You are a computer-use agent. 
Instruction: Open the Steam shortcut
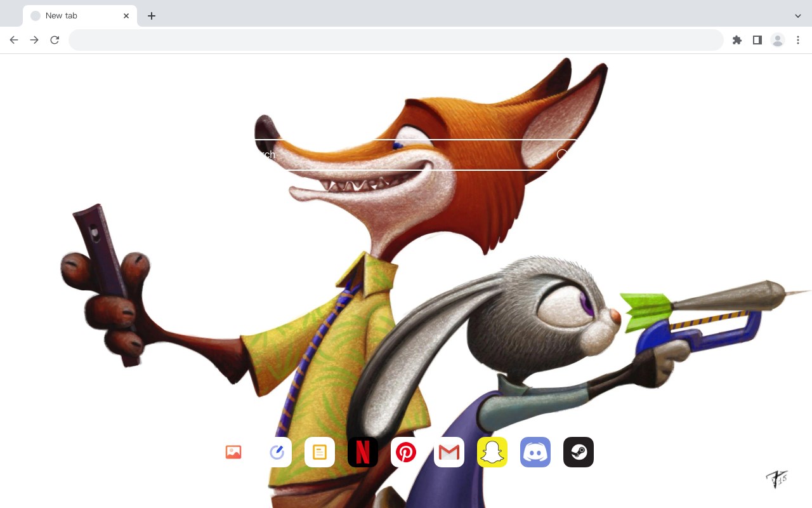[579, 452]
